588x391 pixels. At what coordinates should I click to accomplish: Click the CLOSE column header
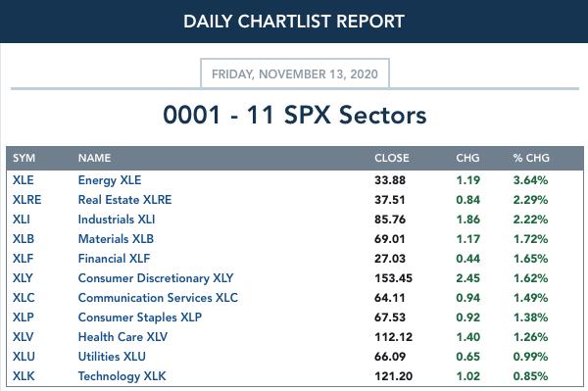click(x=391, y=158)
